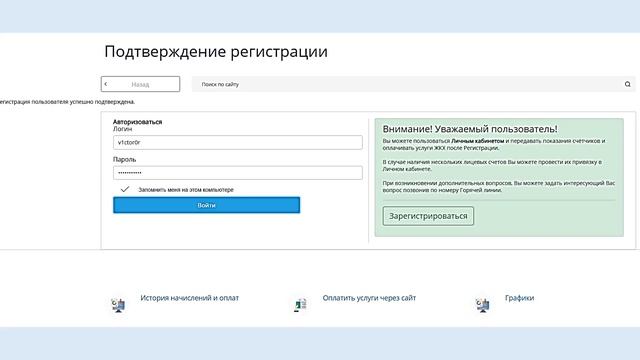Open the Графики link
Image resolution: width=640 pixels, height=360 pixels.
[519, 298]
